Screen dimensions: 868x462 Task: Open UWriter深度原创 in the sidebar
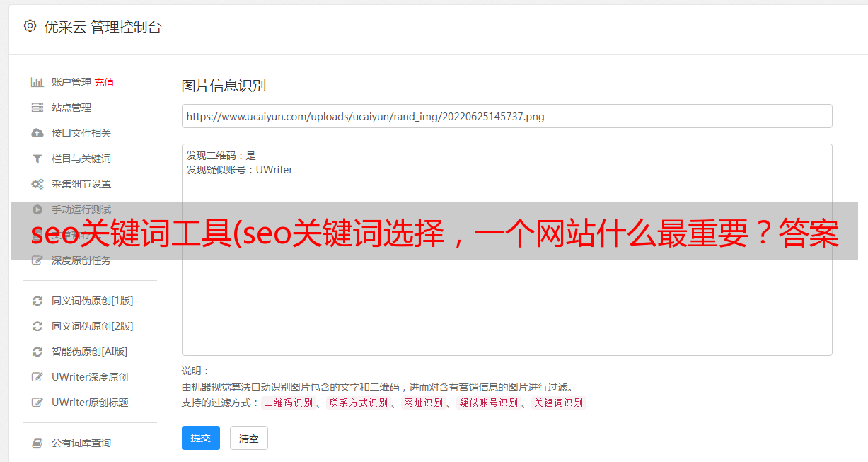click(90, 377)
